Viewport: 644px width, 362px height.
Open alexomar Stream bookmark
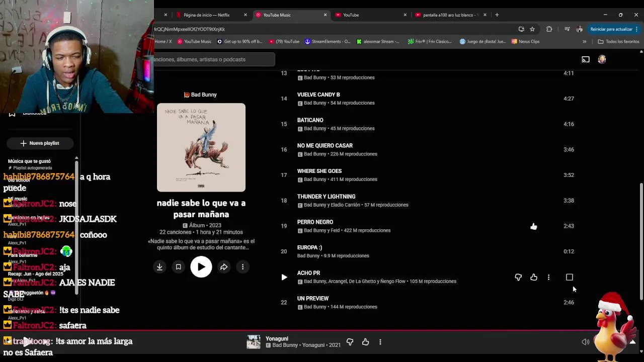tap(377, 42)
